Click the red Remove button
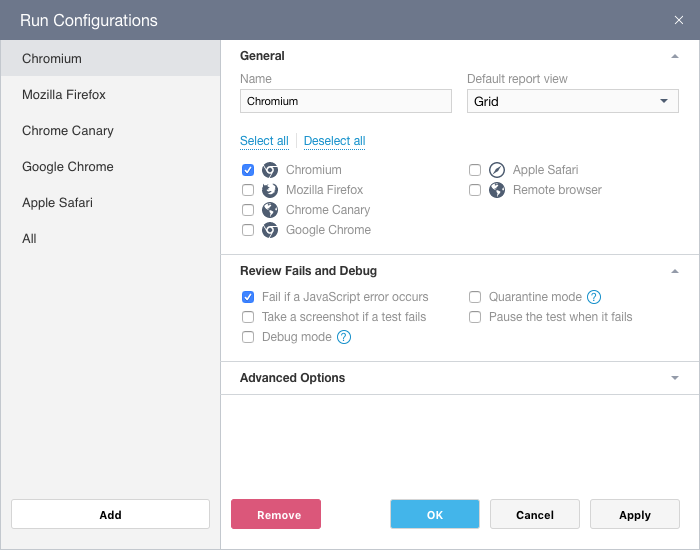This screenshot has width=700, height=550. [x=276, y=514]
